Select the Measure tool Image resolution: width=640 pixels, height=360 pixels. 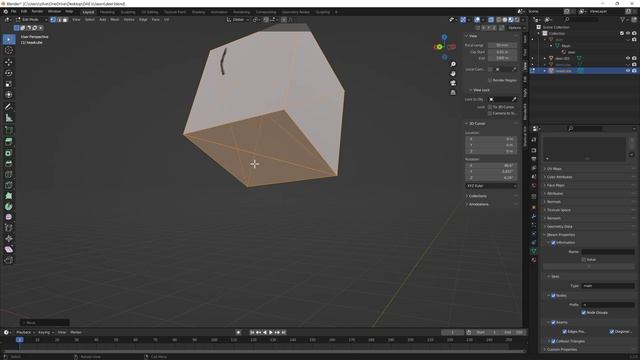[x=9, y=118]
